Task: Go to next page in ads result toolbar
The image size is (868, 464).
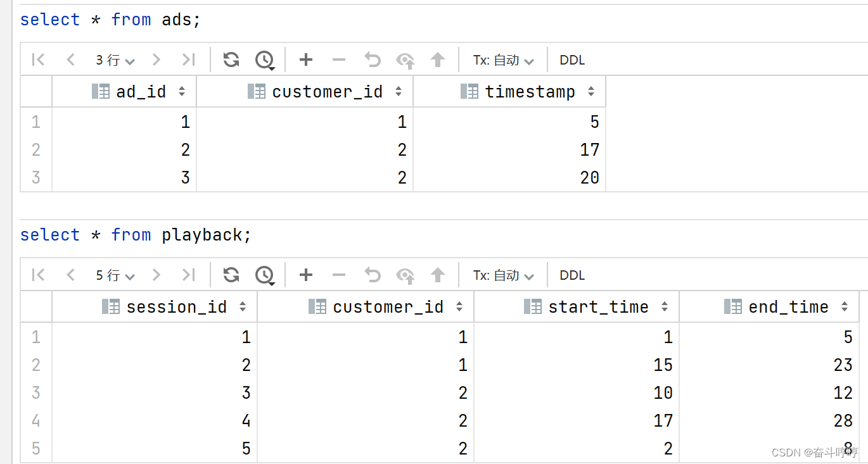Action: [156, 60]
